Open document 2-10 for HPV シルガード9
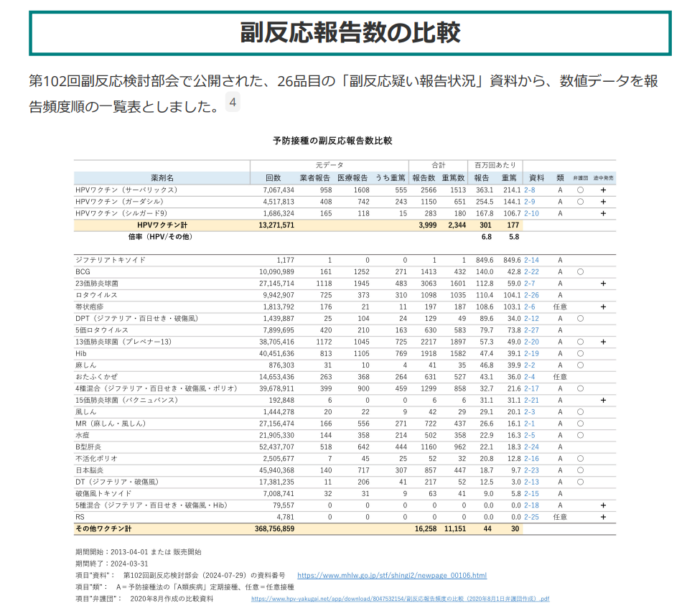Image resolution: width=692 pixels, height=616 pixels. [x=531, y=213]
